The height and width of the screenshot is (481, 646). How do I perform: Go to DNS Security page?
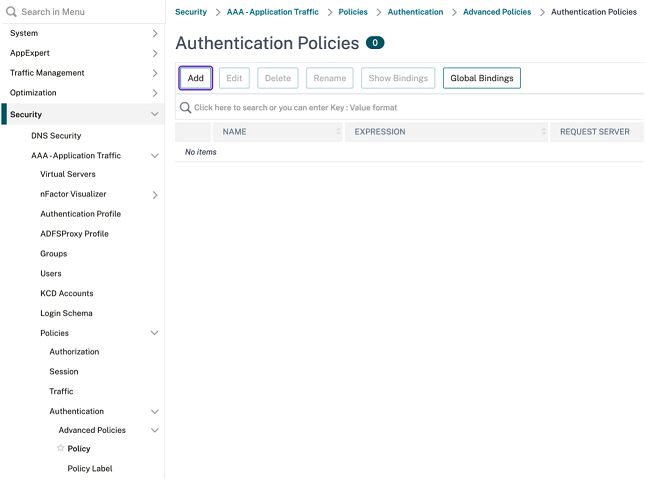coord(56,136)
